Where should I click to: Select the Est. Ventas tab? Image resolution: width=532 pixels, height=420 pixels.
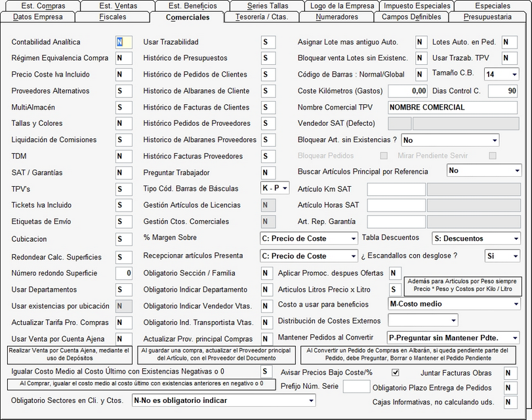pos(118,6)
